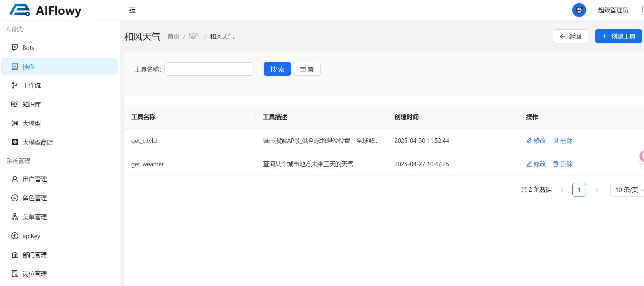Open the 知识库 menu item

coord(60,104)
